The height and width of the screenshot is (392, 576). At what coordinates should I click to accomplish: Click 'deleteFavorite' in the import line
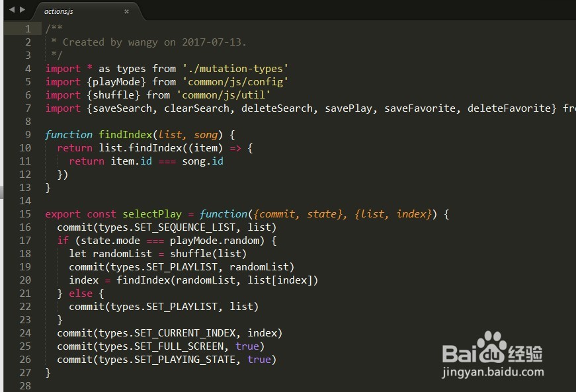pos(509,108)
